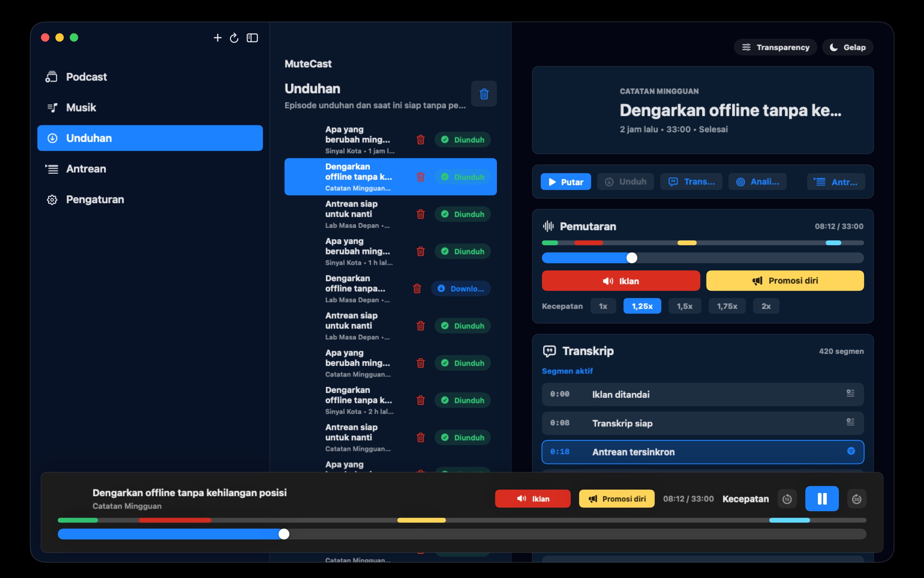The image size is (924, 578).
Task: Open the Transparency settings button
Action: [775, 47]
